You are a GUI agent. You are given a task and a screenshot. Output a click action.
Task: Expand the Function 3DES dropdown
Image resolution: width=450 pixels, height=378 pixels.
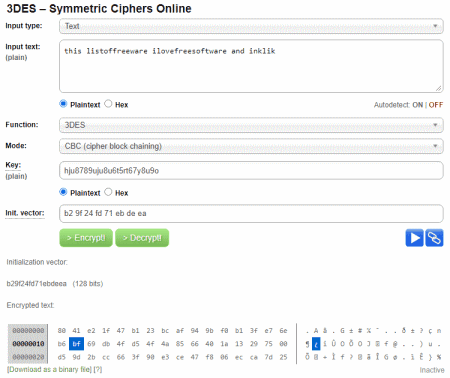coord(251,125)
